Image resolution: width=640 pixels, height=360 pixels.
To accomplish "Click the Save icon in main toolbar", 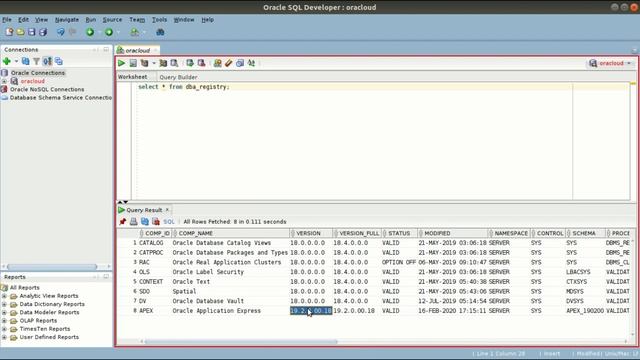I will click(x=31, y=32).
